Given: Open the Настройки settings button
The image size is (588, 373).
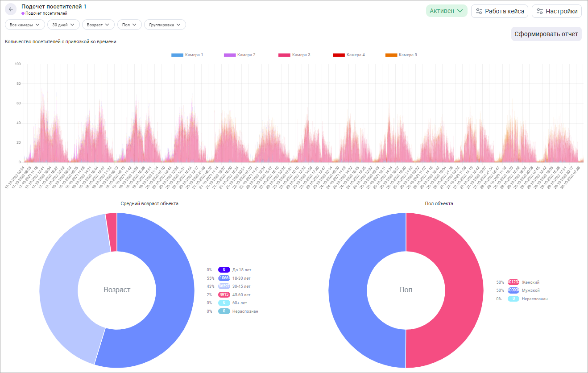Looking at the screenshot, I should [556, 11].
